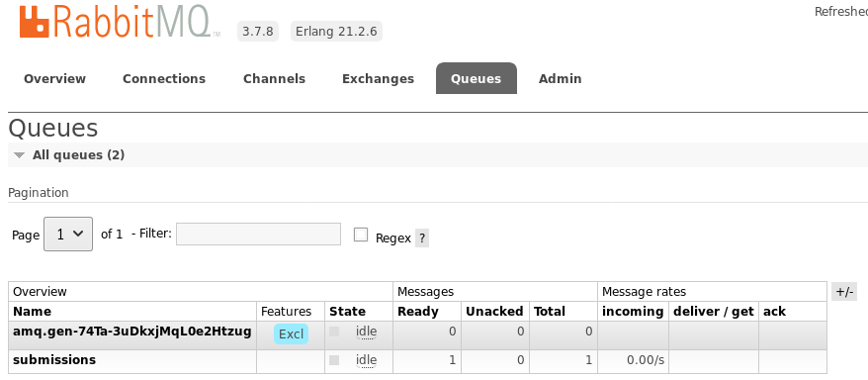Sort by deliver / get column header
This screenshot has height=380, width=868.
click(714, 312)
